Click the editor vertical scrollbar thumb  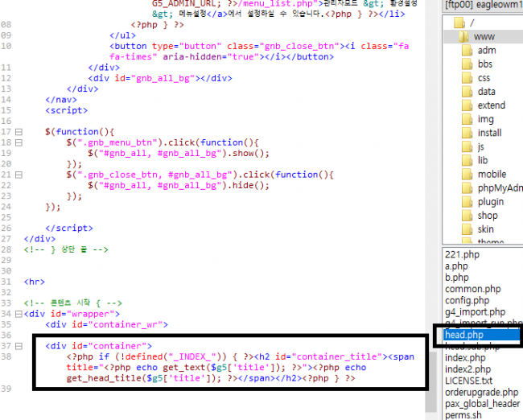click(x=430, y=381)
